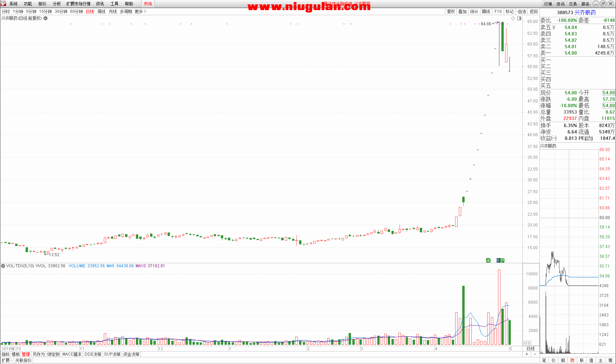Click the 服务 service button

(x=585, y=4)
